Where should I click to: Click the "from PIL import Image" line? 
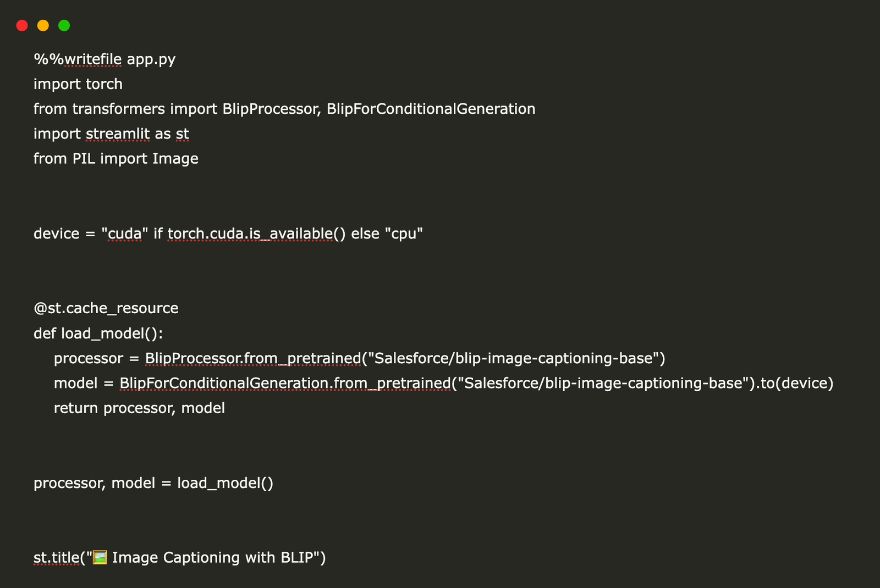coord(116,159)
